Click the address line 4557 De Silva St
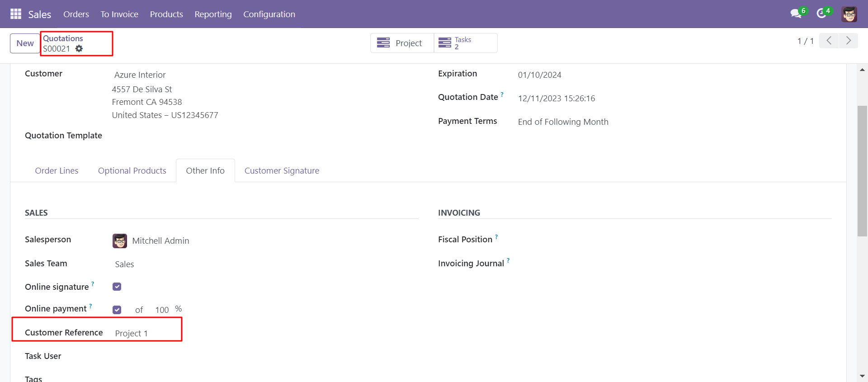The image size is (868, 382). [142, 89]
